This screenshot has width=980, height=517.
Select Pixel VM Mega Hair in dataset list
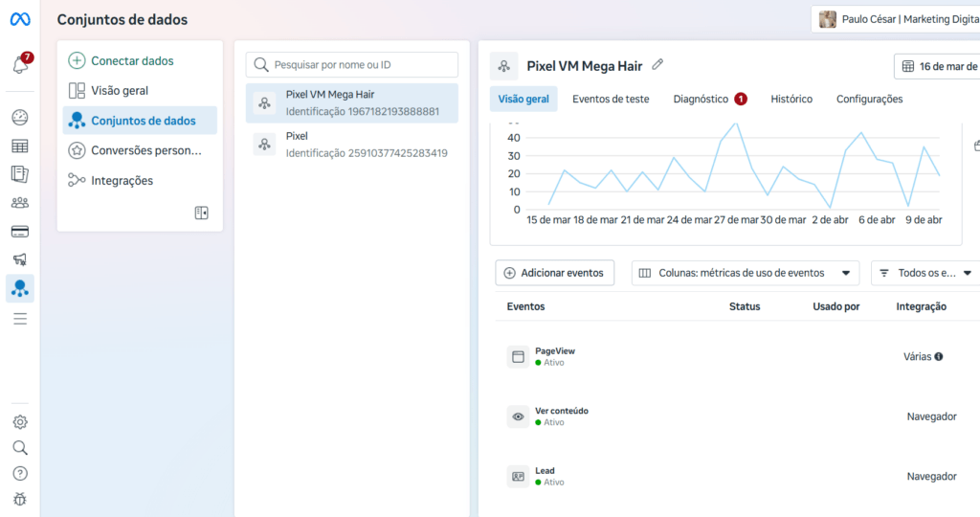point(352,103)
